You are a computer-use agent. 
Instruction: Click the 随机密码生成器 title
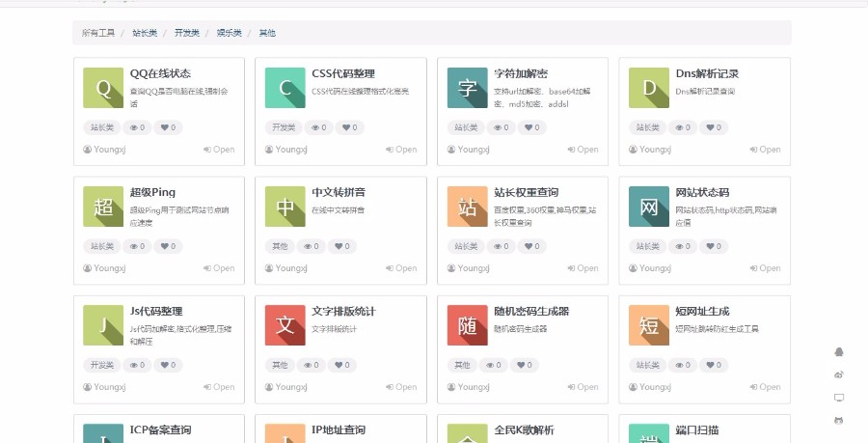531,311
